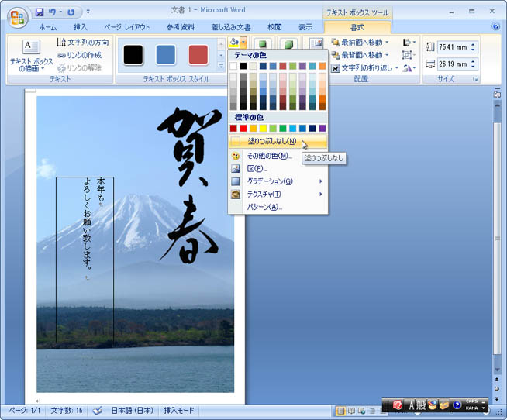Screen dimensions: 507x420
Task: Open the Word help icon
Action: tap(496, 26)
